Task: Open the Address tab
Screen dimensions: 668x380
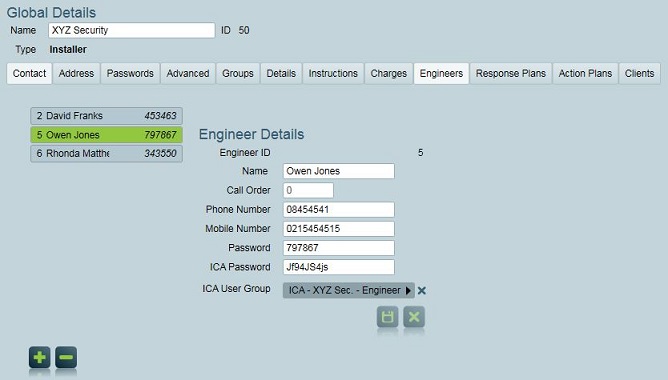Action: pyautogui.click(x=76, y=73)
